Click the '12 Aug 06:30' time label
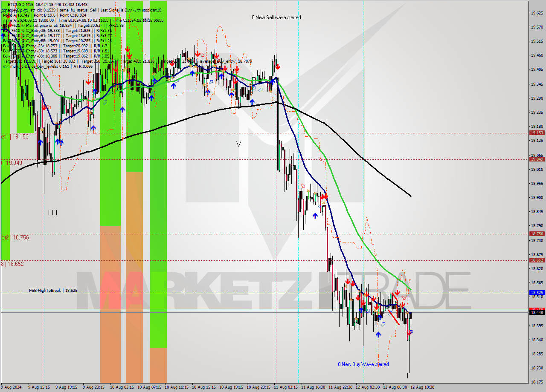The width and height of the screenshot is (546, 392). click(395, 387)
